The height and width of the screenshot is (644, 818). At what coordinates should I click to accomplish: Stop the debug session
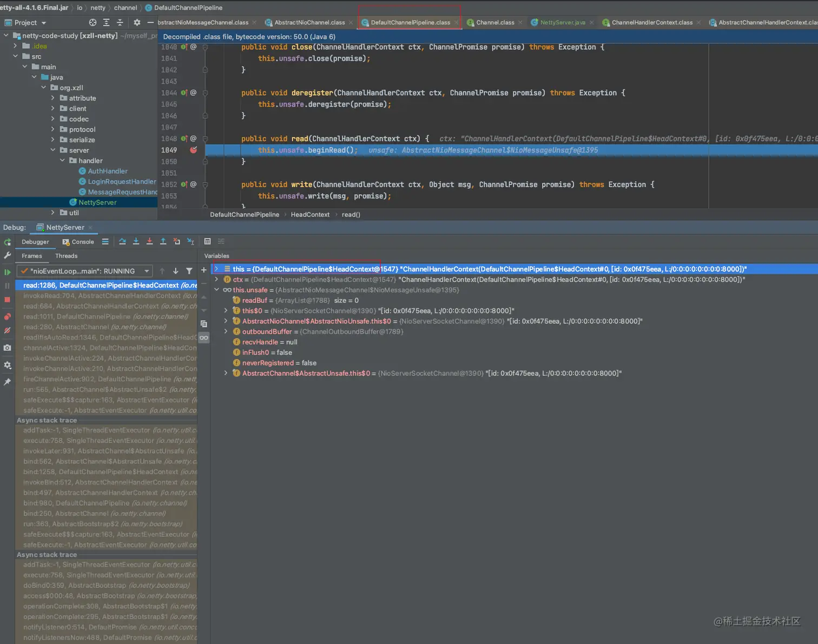(8, 300)
